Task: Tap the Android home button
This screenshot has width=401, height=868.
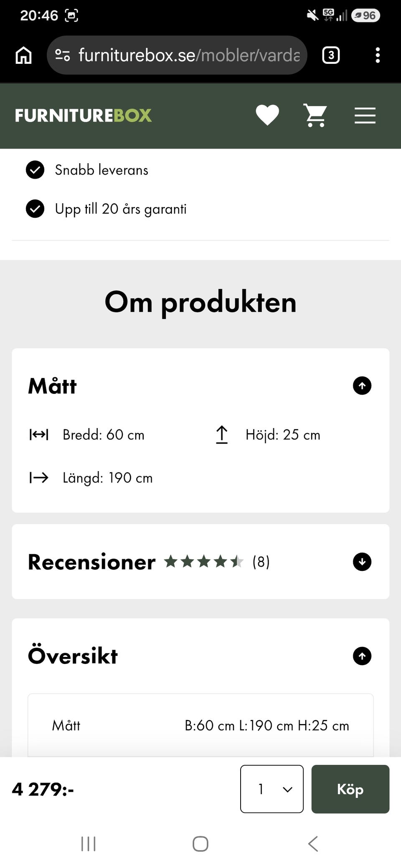Action: click(x=200, y=844)
